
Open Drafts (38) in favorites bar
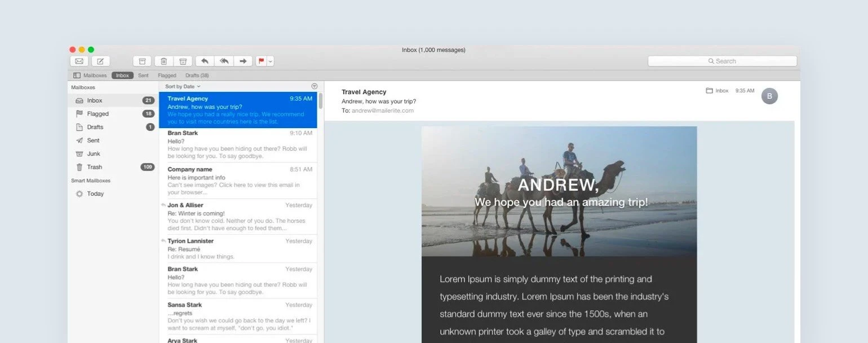click(197, 76)
